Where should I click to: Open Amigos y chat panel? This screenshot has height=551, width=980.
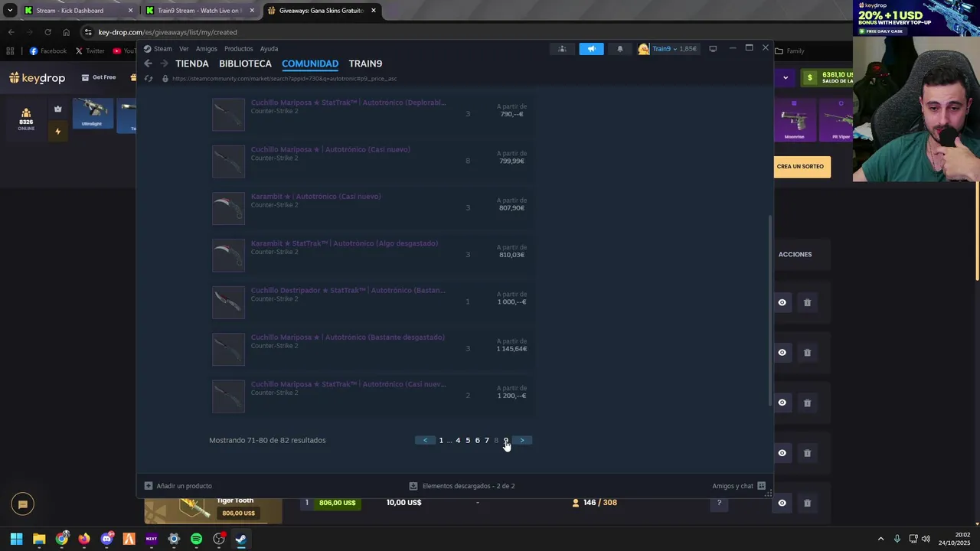tap(739, 486)
